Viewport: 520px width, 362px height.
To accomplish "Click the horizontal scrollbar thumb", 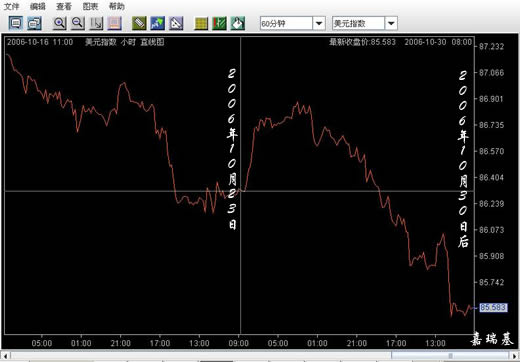I will 450,355.
